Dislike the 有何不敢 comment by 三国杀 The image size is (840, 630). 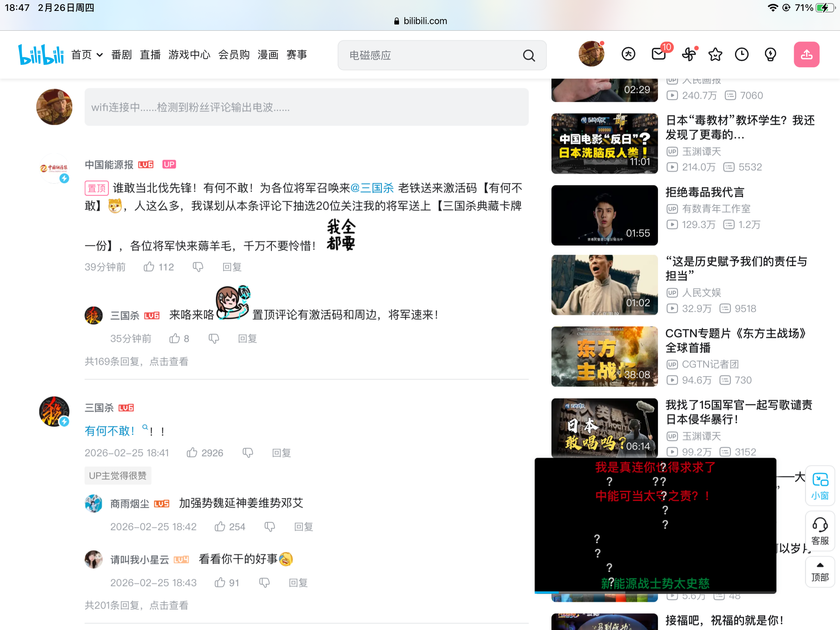point(248,453)
